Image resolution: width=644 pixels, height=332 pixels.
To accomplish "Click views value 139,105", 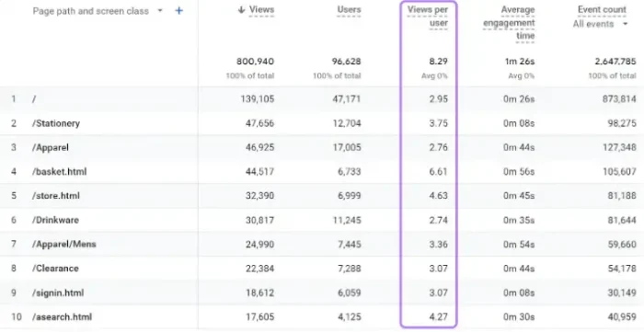I will point(257,99).
